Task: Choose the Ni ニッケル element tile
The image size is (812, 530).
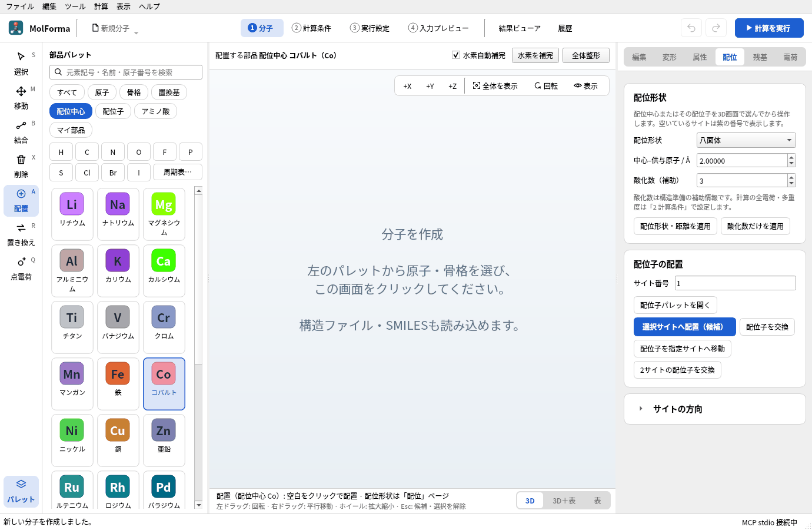Action: (72, 440)
